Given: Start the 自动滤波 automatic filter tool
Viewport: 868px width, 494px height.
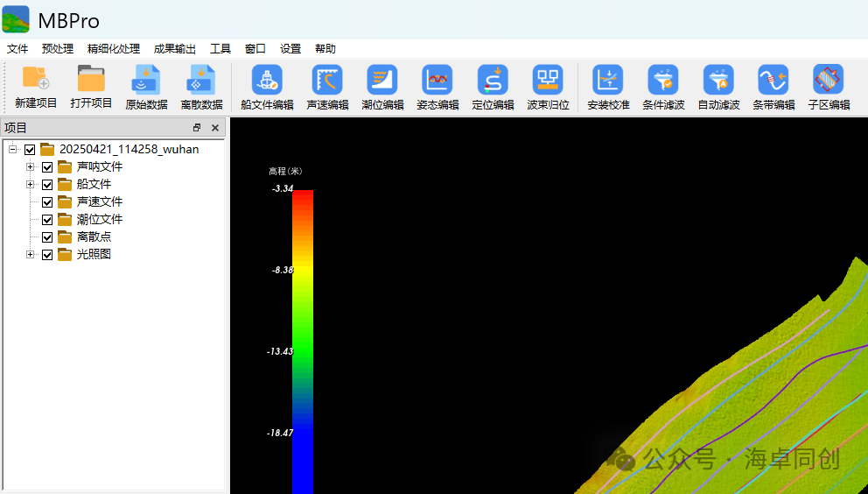Looking at the screenshot, I should tap(718, 81).
